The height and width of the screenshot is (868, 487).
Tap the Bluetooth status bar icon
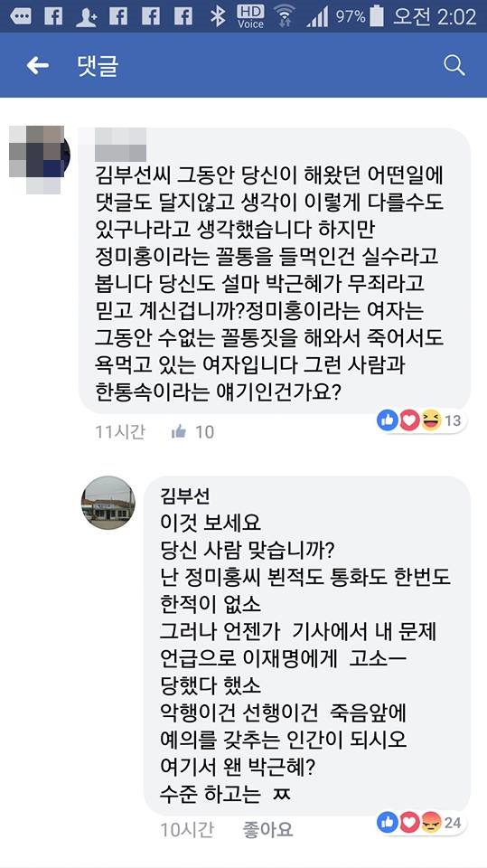pos(218,16)
